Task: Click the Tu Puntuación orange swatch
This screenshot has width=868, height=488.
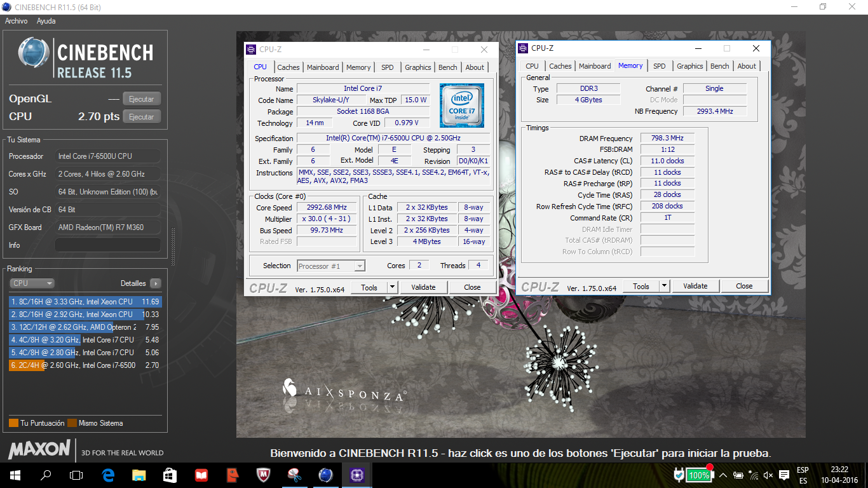Action: coord(13,423)
